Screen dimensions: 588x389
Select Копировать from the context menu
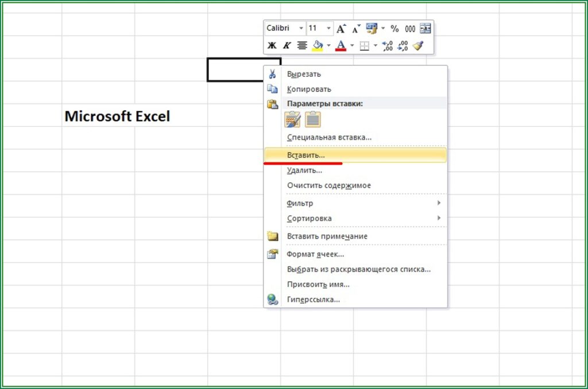pos(355,89)
